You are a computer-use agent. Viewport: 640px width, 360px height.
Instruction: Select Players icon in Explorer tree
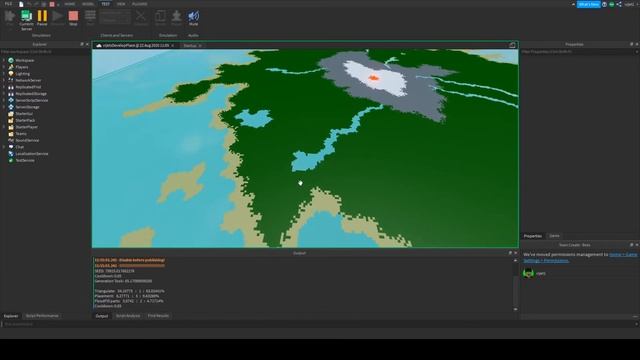click(11, 67)
